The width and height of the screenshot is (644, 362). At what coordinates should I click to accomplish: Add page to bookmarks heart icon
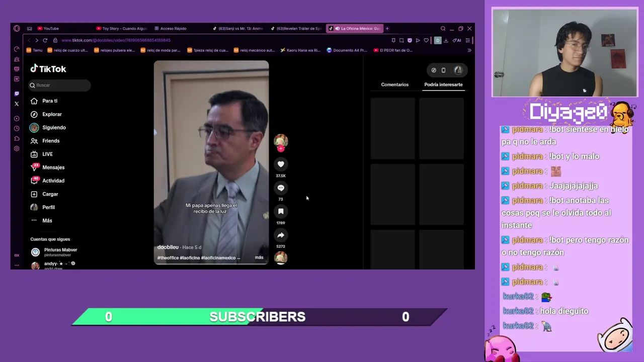(426, 40)
